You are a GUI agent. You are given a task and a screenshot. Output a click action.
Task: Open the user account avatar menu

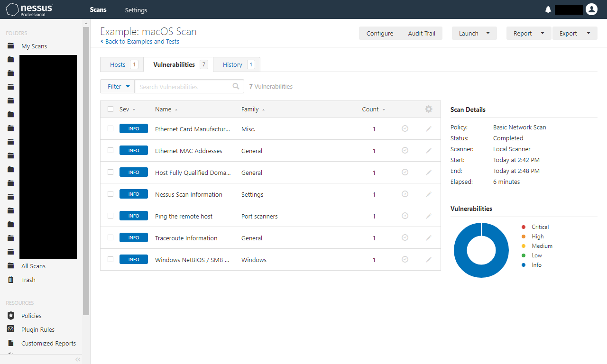tap(591, 9)
